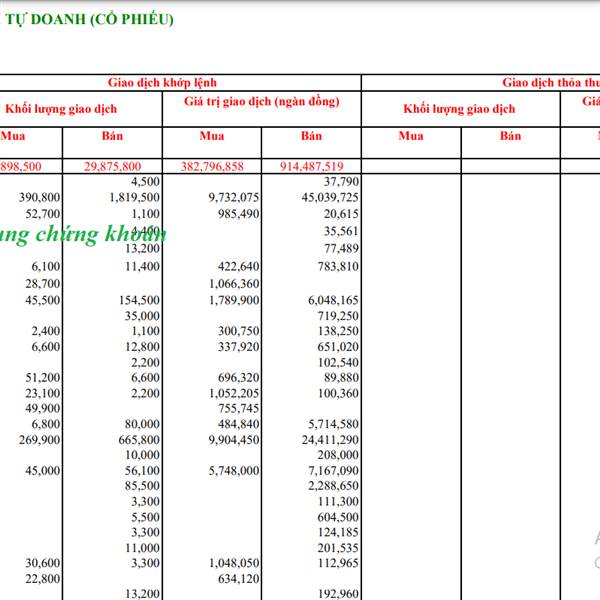The image size is (600, 600).
Task: Click the value 7,167,090
Action: click(x=334, y=471)
